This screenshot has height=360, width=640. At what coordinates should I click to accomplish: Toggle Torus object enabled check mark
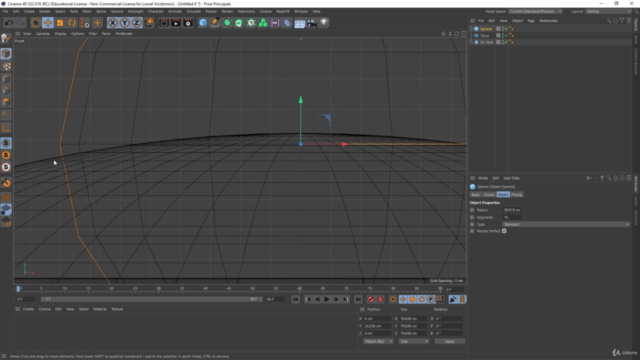pyautogui.click(x=506, y=36)
